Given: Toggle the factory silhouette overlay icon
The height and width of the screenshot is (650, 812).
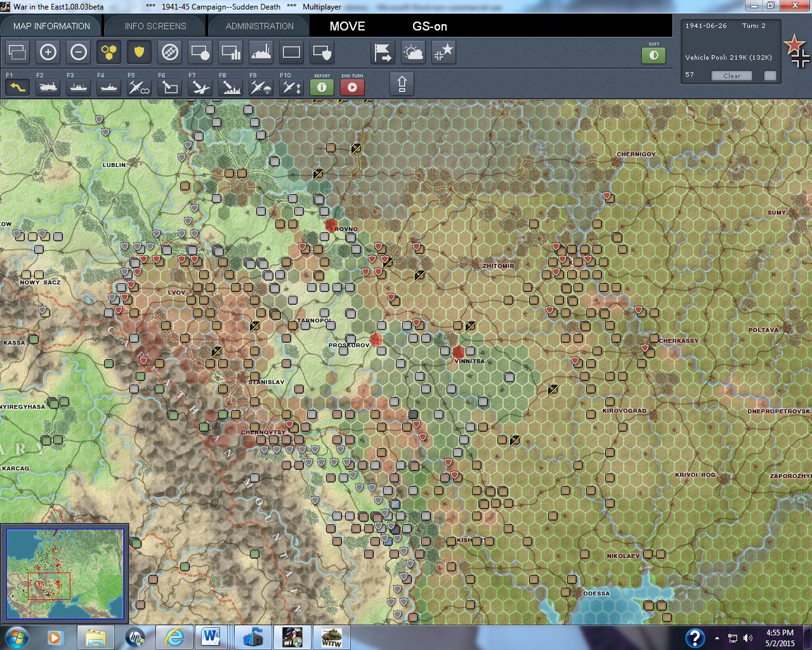Looking at the screenshot, I should coord(261,52).
